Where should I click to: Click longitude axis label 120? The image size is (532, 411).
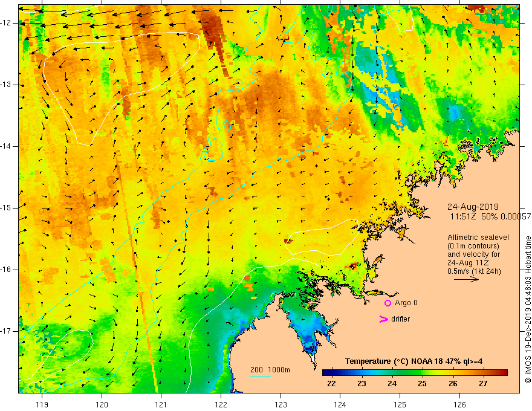(102, 404)
